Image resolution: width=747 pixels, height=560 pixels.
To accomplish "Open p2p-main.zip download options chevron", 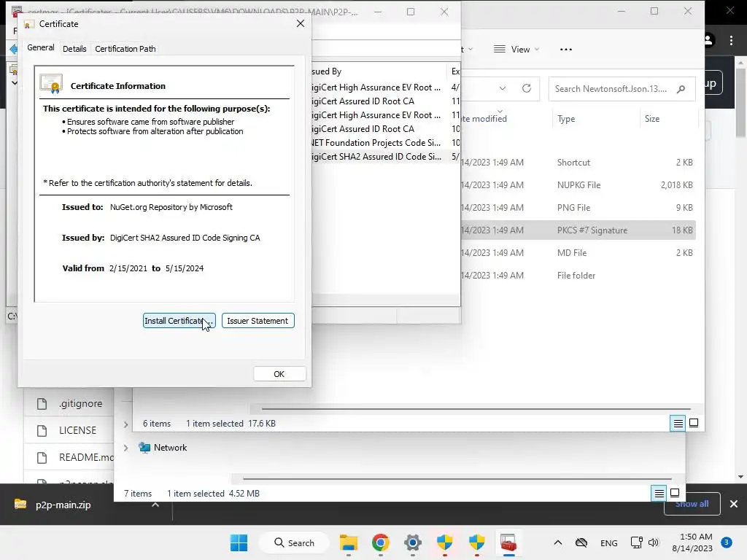I will tap(155, 505).
